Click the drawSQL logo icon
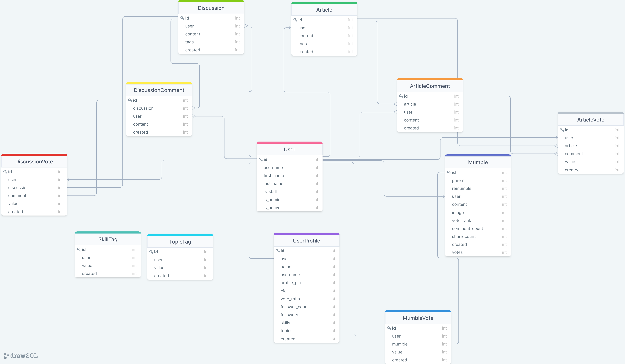This screenshot has width=625, height=364. (6, 356)
